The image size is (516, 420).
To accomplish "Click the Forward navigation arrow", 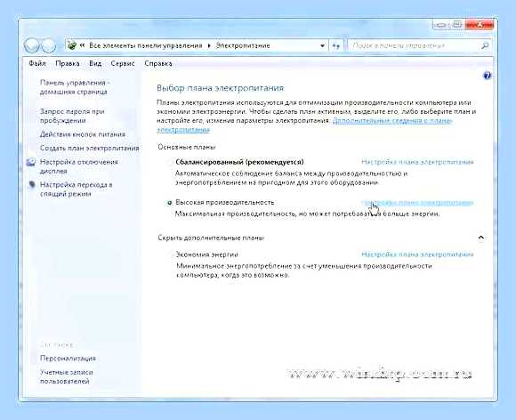I will (x=48, y=45).
